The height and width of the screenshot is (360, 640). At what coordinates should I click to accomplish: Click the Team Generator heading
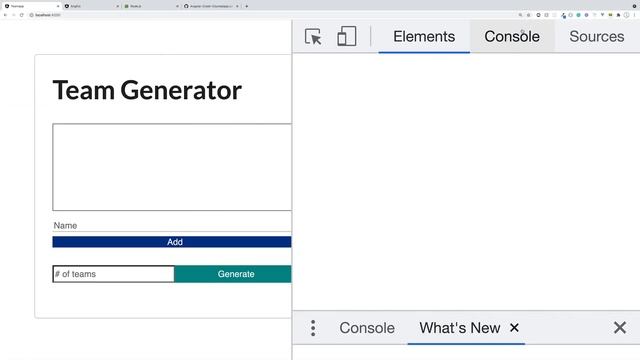147,90
